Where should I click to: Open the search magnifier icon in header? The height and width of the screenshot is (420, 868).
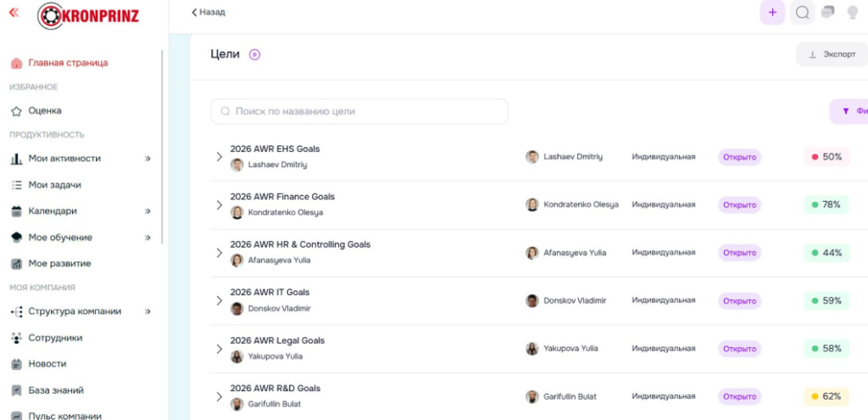point(802,12)
